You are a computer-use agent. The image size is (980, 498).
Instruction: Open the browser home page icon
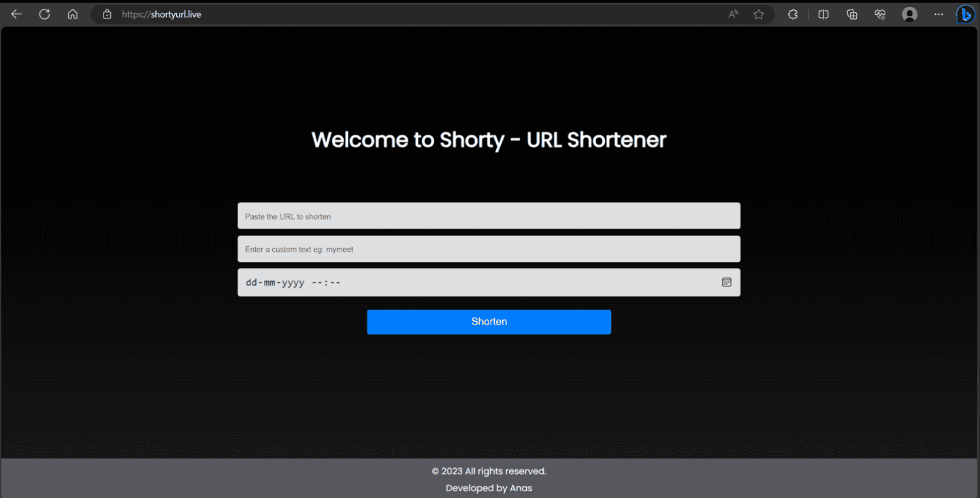click(72, 14)
